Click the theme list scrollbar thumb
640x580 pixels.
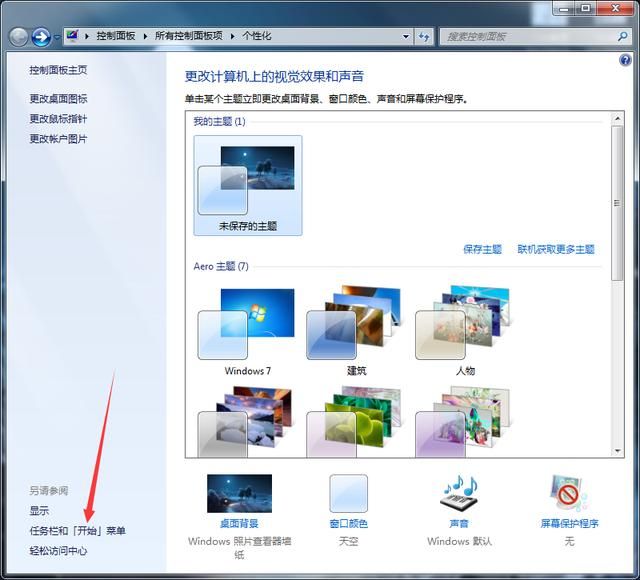tap(618, 203)
